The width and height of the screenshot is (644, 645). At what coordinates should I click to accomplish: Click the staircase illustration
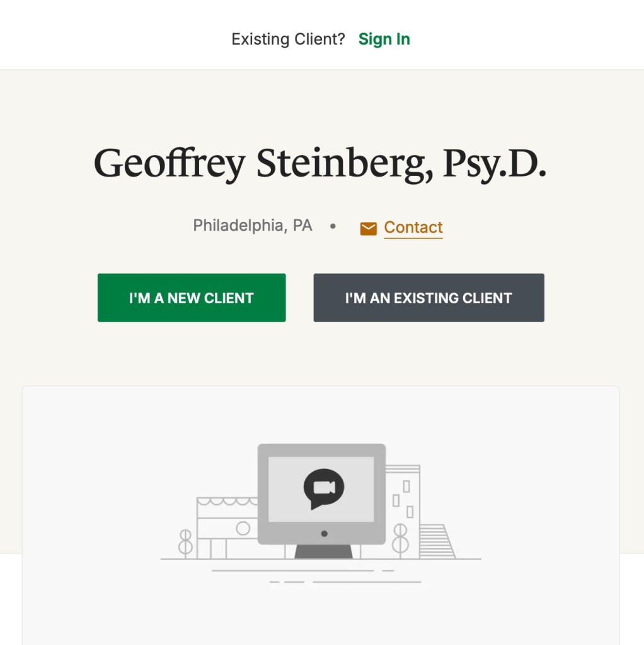[x=436, y=541]
